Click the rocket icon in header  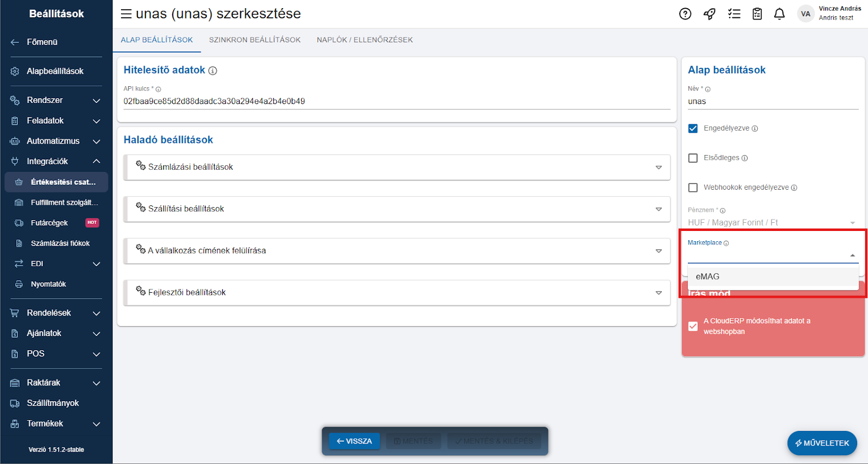click(710, 14)
